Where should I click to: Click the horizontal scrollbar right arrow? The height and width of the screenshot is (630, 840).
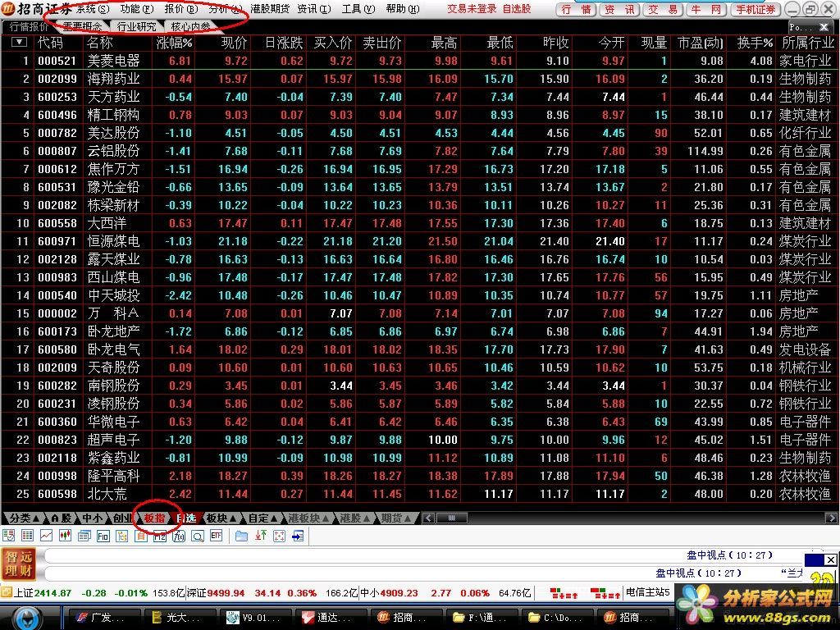pyautogui.click(x=831, y=518)
